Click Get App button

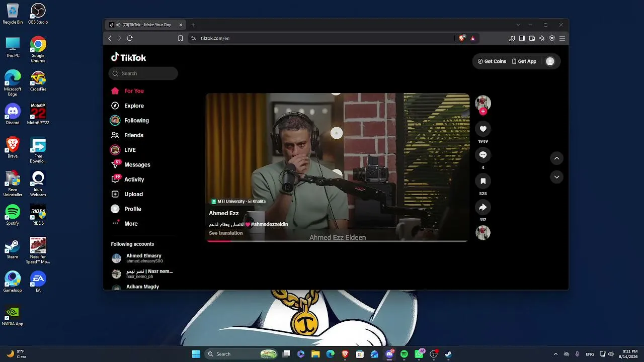coord(524,61)
